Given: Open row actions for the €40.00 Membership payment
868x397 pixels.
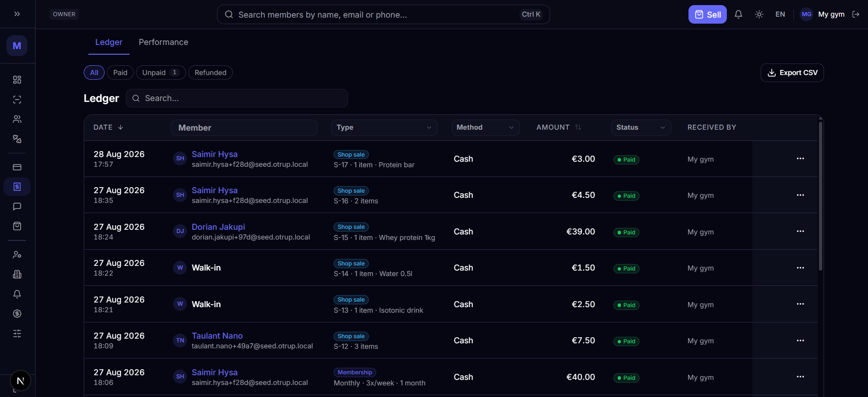Looking at the screenshot, I should pos(800,377).
